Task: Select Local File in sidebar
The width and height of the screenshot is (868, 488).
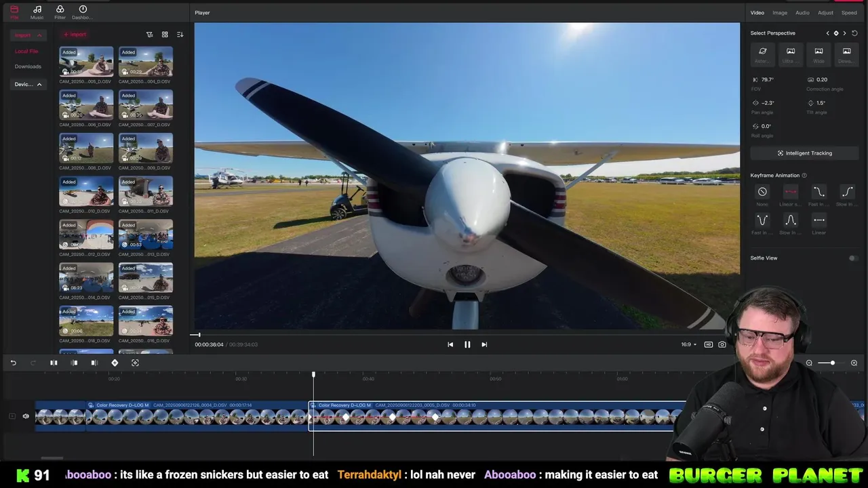Action: coord(26,52)
